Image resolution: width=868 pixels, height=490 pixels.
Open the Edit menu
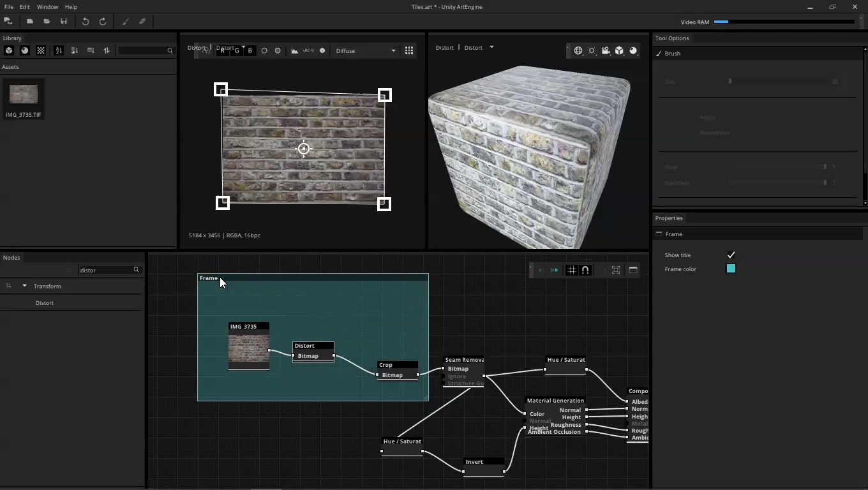pyautogui.click(x=24, y=6)
